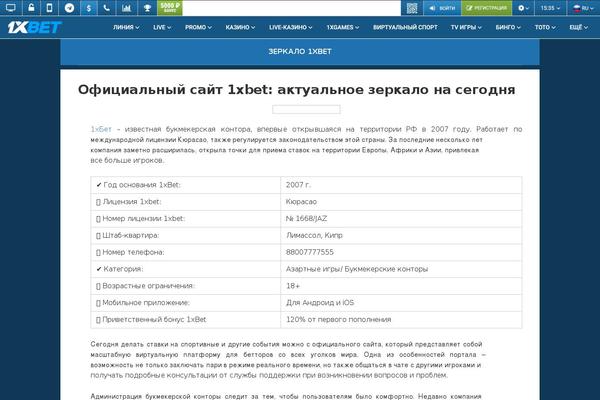Click the padlock icon in top bar
This screenshot has height=400, width=600.
(31, 8)
